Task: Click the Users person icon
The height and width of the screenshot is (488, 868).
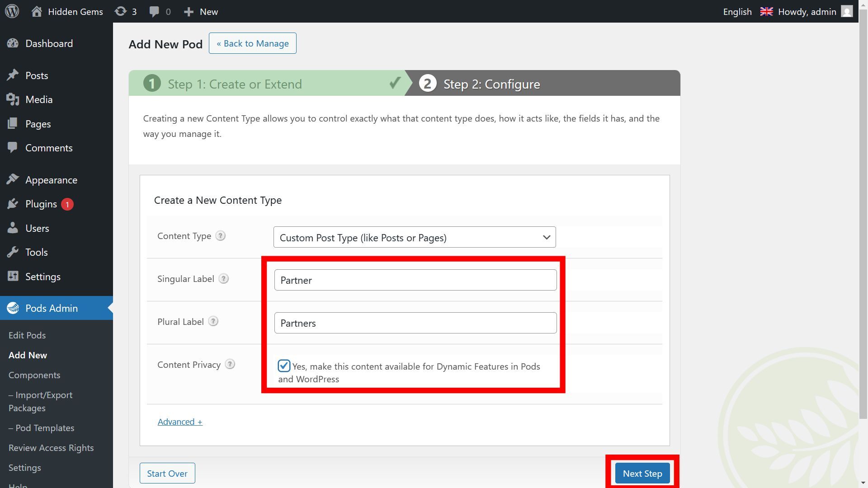Action: 13,228
